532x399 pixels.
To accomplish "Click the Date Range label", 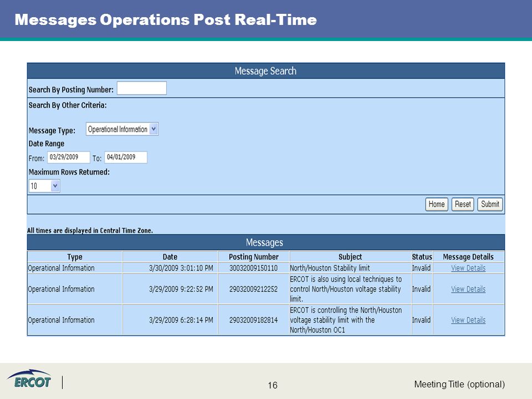I will pyautogui.click(x=47, y=144).
